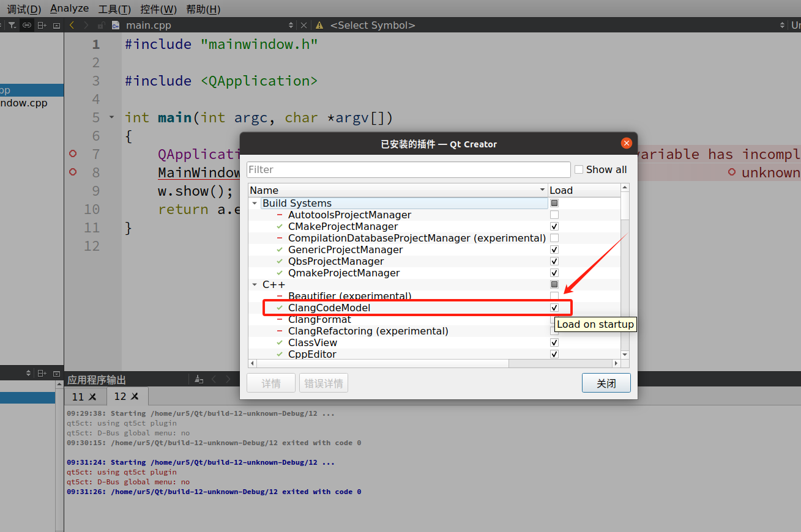This screenshot has height=532, width=801.
Task: Click plugin list scrollbar up arrow
Action: pos(624,188)
